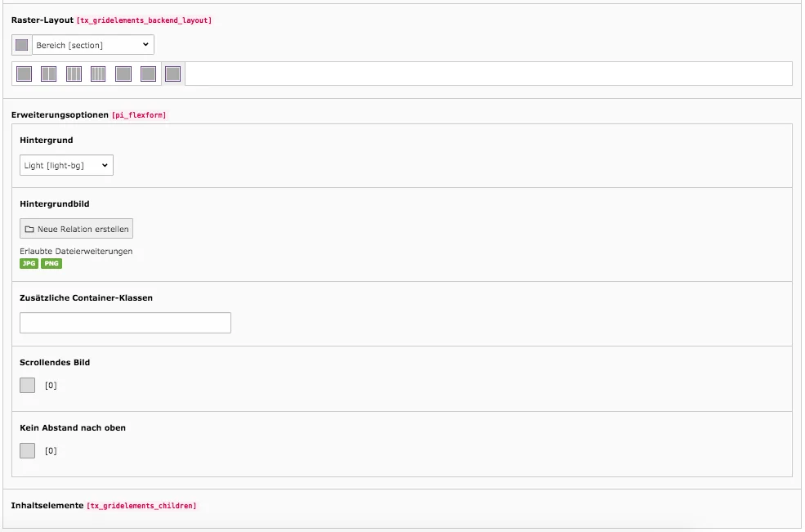Open the Bereich [section] dropdown
805x532 pixels.
click(92, 44)
